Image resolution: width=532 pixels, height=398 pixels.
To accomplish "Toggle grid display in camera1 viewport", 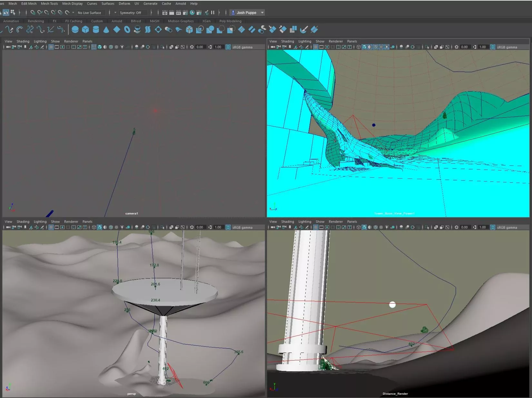I will [x=51, y=47].
